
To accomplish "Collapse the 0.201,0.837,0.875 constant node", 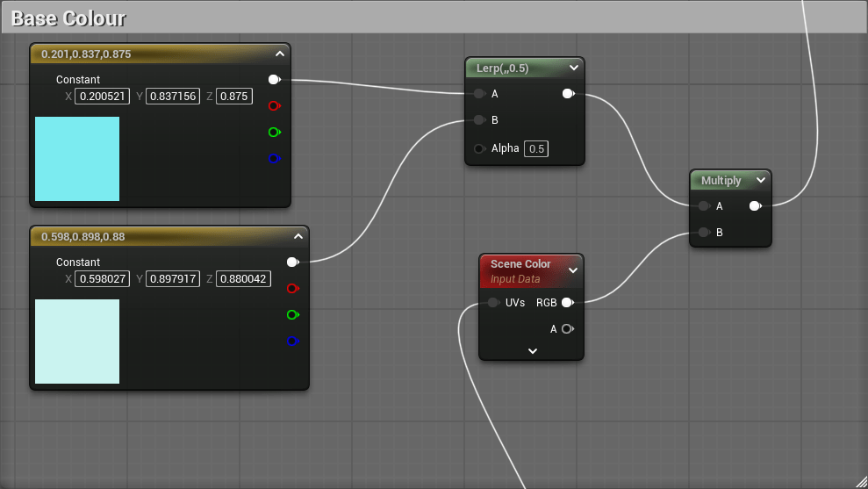I will coord(280,54).
